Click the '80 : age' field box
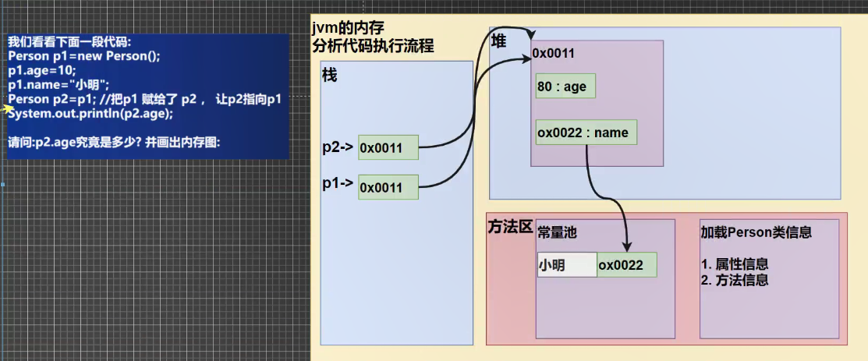Image resolution: width=868 pixels, height=361 pixels. [x=565, y=87]
